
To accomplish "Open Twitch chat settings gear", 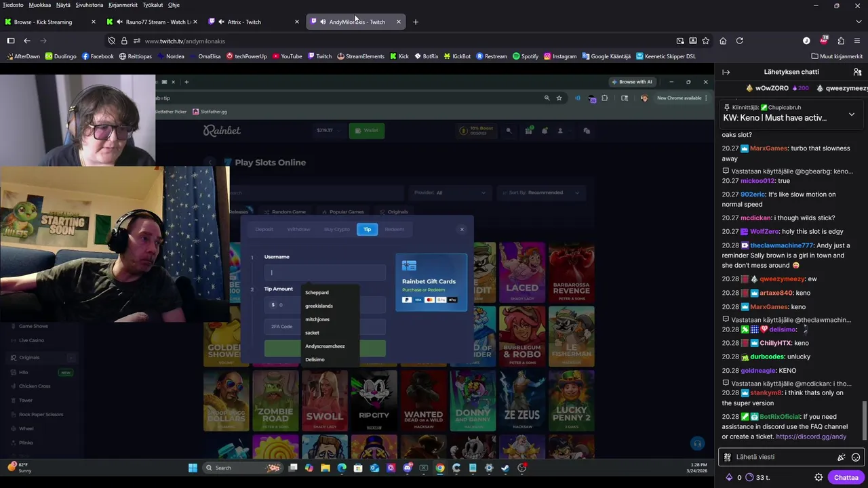I will pos(818,477).
